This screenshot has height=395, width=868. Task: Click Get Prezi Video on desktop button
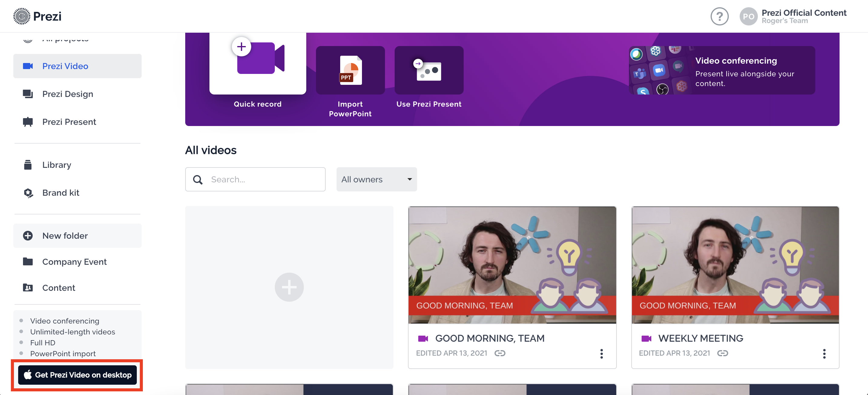tap(77, 375)
